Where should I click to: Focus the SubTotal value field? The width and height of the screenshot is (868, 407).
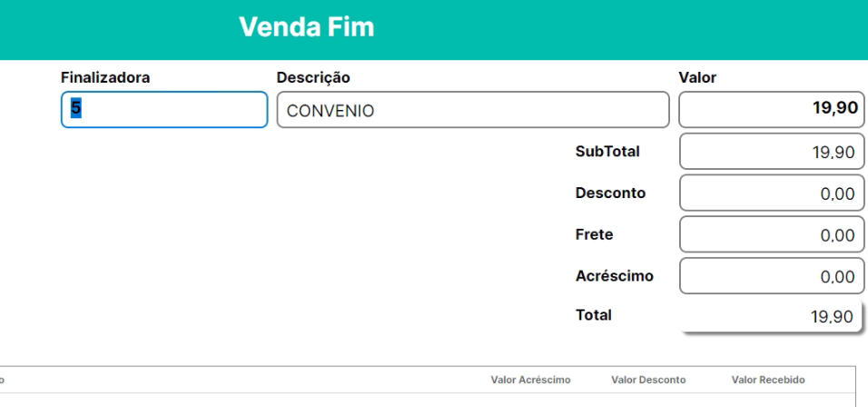[x=771, y=152]
